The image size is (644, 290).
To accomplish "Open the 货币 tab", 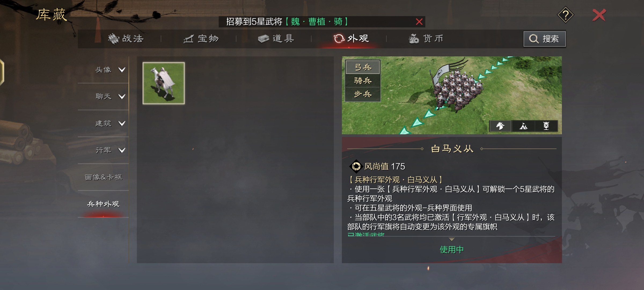I will pos(426,39).
